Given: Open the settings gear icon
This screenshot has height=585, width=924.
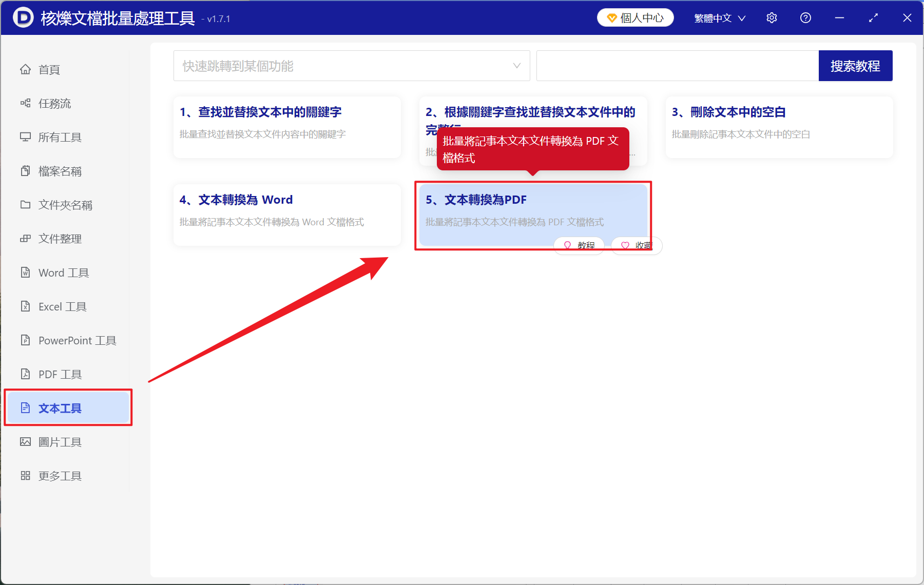Looking at the screenshot, I should [x=772, y=18].
